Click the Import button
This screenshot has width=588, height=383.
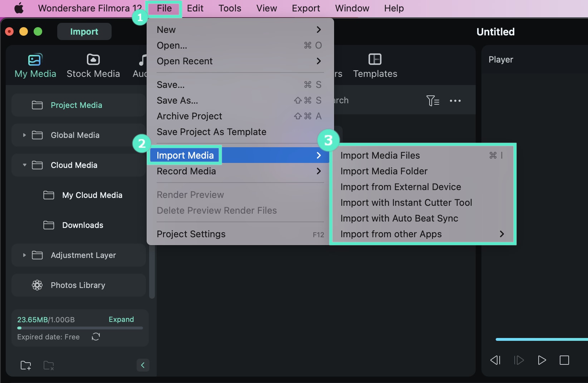[84, 32]
